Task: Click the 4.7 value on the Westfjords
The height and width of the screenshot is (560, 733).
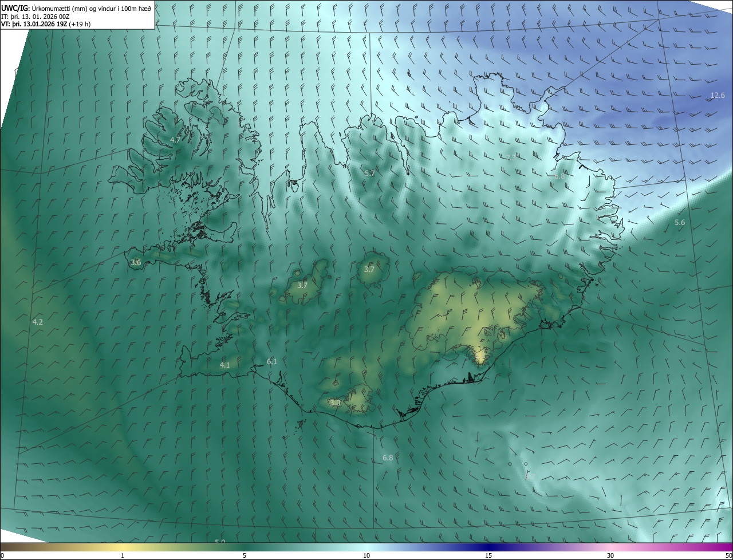Action: (x=175, y=140)
